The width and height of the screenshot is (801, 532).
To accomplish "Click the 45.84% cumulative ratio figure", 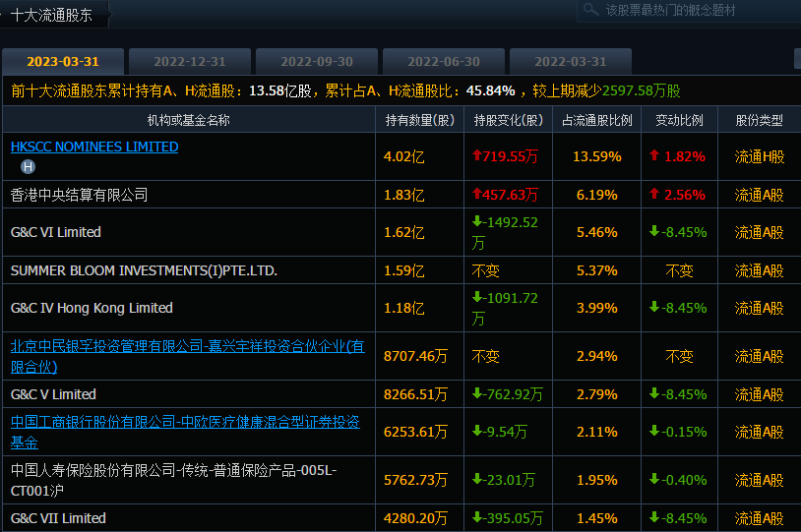I will [x=490, y=90].
